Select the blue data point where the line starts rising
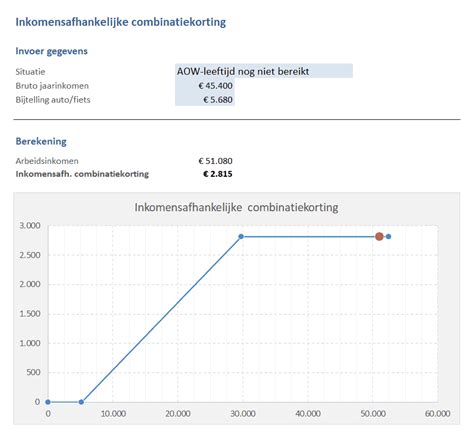 [81, 402]
